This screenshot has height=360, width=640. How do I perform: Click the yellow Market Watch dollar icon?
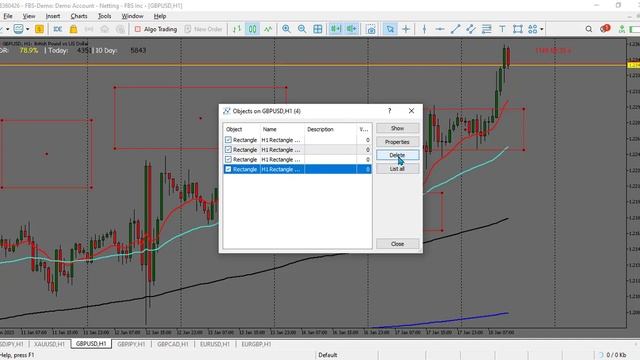(39, 29)
